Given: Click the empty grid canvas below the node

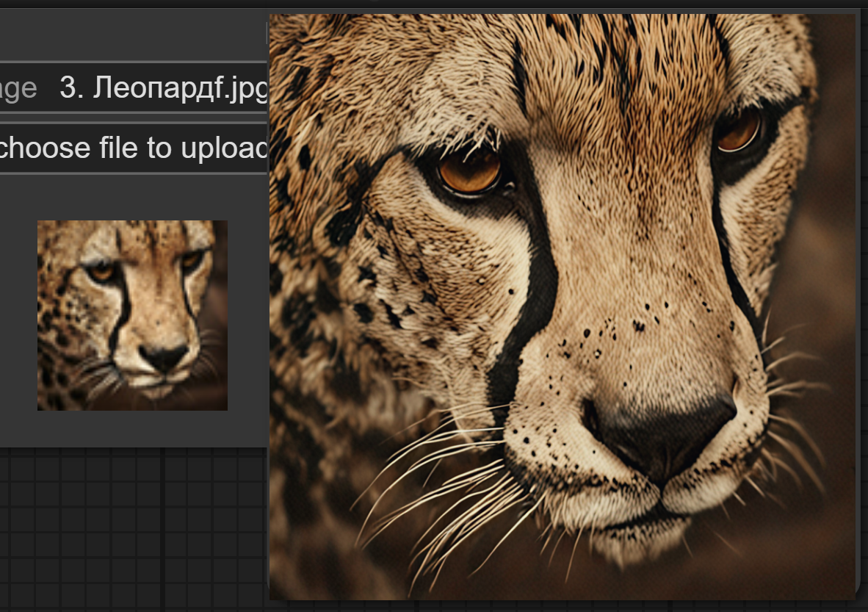Looking at the screenshot, I should 132,529.
